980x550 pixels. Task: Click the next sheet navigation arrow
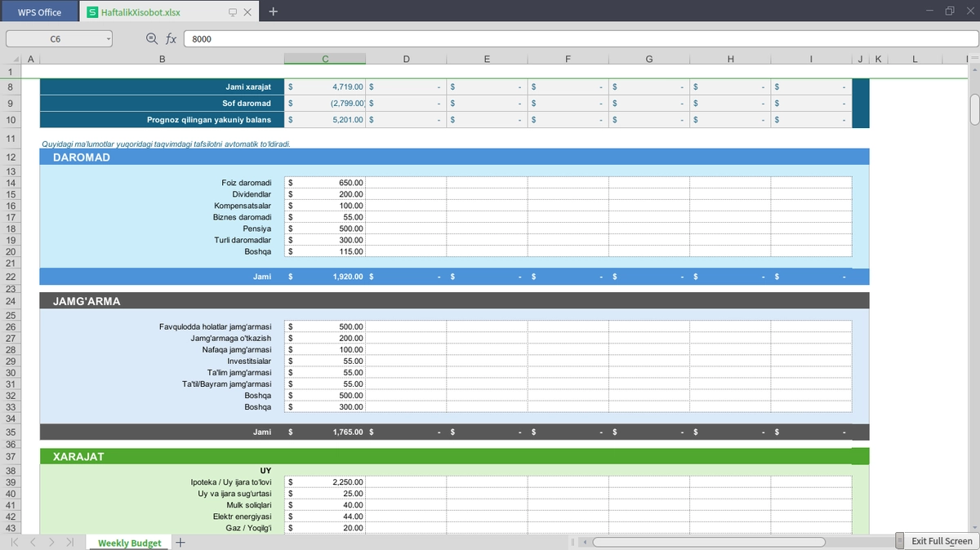pos(51,542)
